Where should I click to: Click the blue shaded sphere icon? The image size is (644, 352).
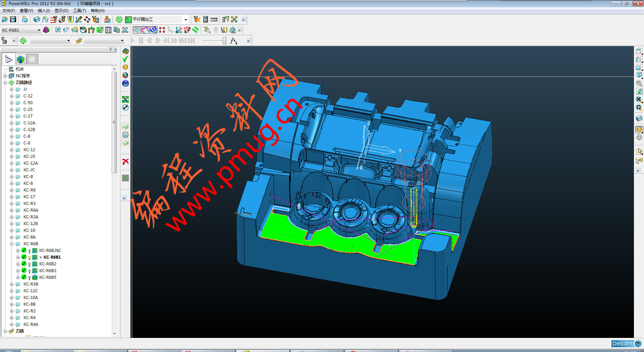click(x=125, y=83)
